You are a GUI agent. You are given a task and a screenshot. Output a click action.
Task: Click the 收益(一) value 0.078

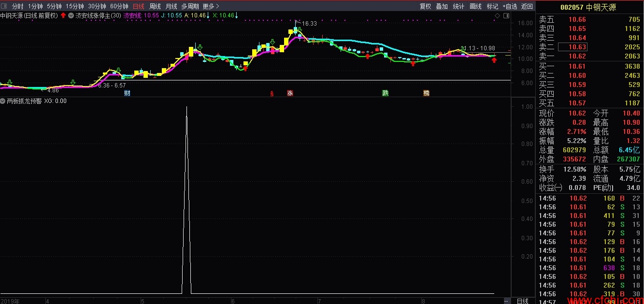[x=577, y=188]
